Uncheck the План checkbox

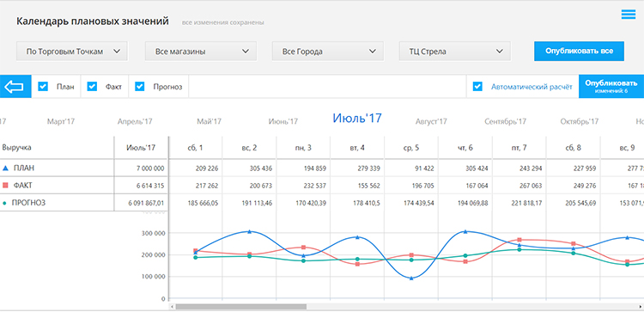(43, 87)
